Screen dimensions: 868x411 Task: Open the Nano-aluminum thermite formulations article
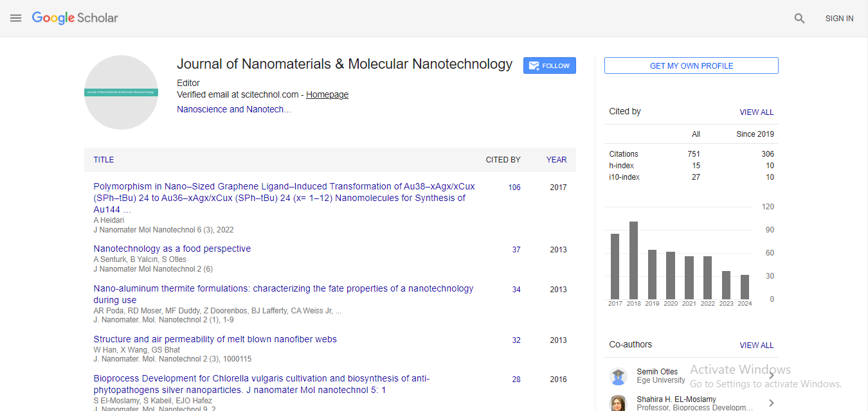(x=284, y=294)
